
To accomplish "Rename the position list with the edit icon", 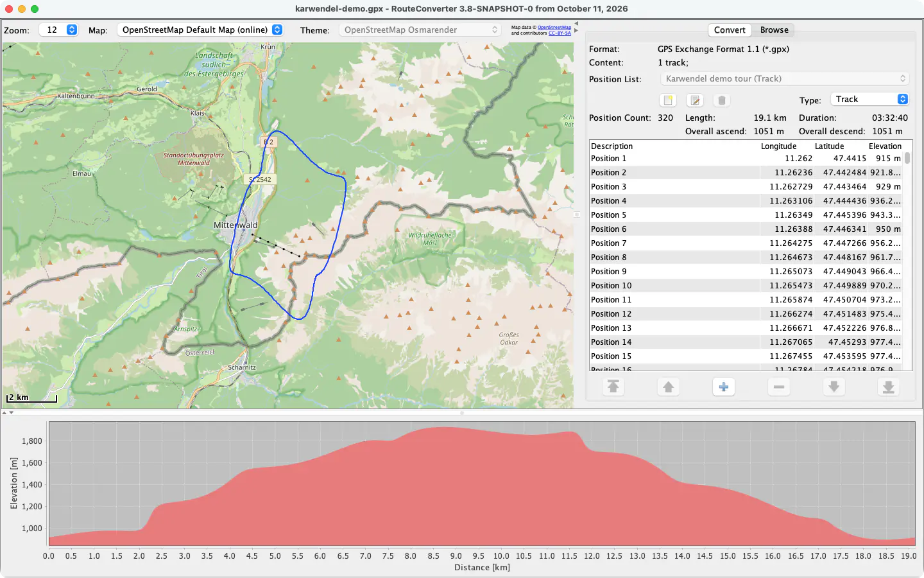I will tap(695, 100).
